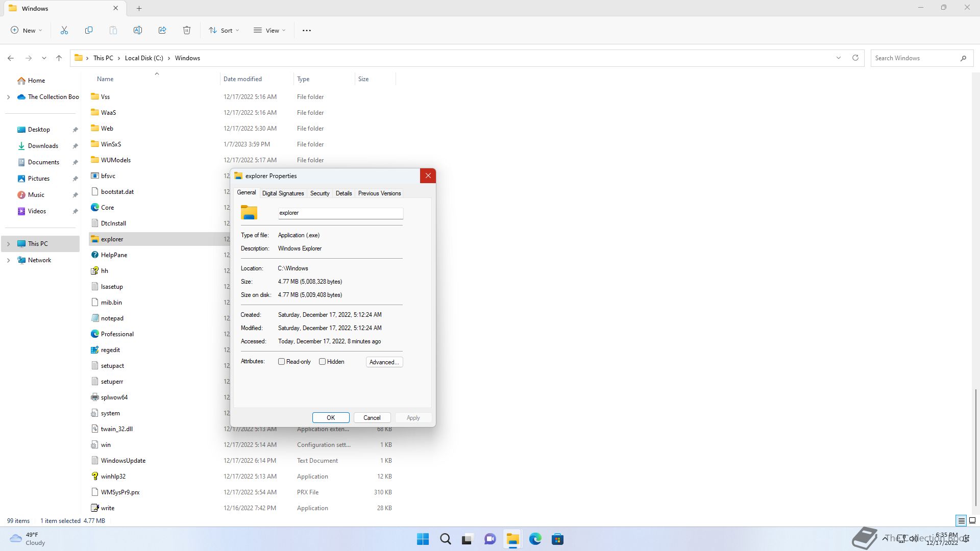
Task: Click the Share icon in toolbar
Action: point(162,31)
